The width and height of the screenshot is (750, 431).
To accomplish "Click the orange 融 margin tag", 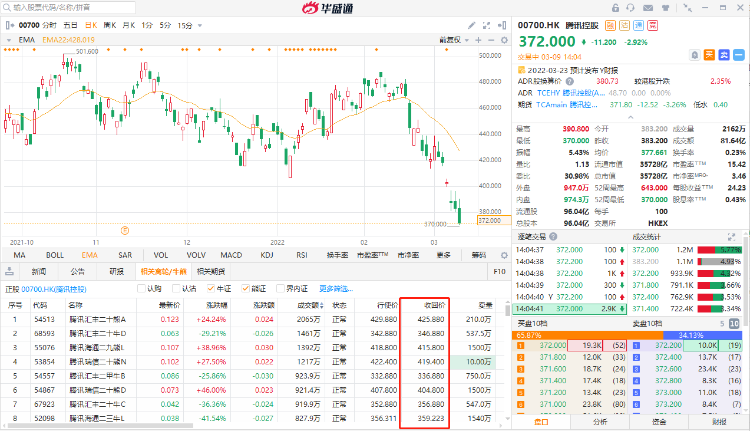I will point(610,25).
